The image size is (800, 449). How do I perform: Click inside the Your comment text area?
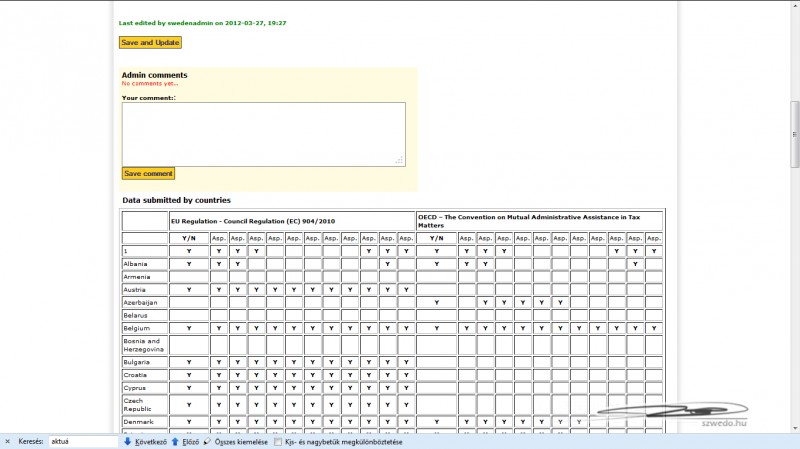pos(263,133)
